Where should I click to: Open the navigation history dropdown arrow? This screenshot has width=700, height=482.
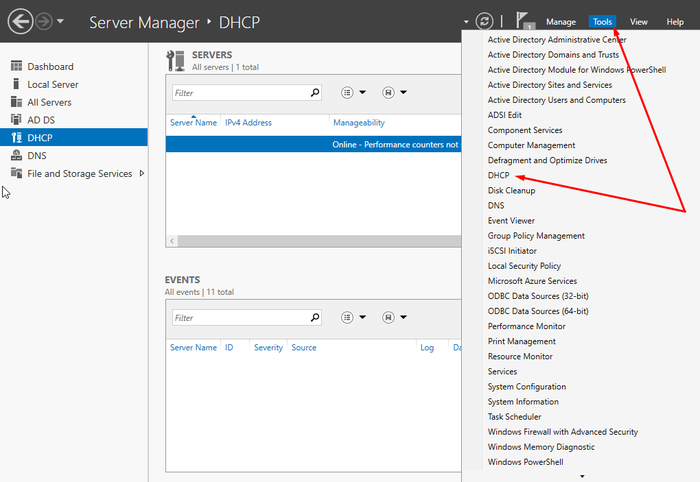61,21
